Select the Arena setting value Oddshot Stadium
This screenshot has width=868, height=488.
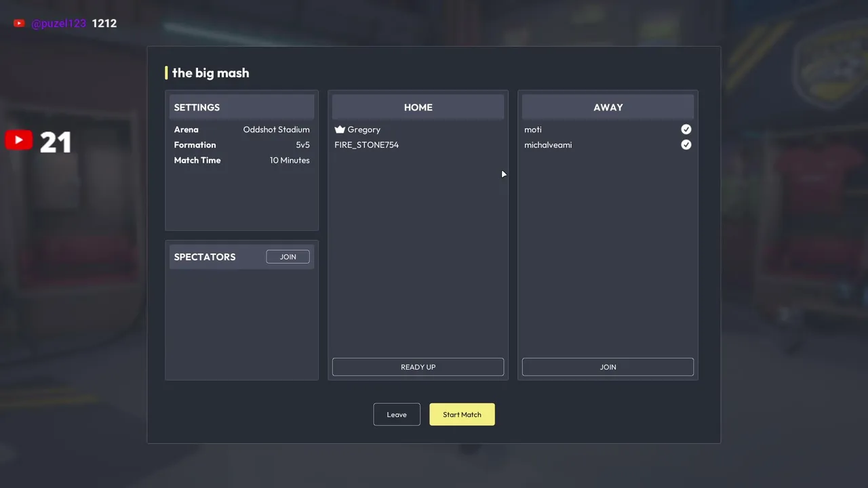[x=276, y=129]
